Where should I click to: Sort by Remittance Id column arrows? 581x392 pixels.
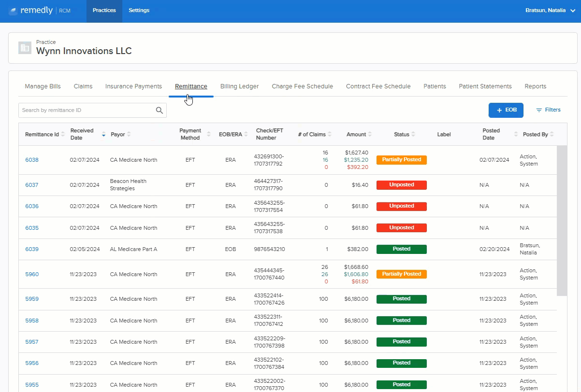[63, 135]
